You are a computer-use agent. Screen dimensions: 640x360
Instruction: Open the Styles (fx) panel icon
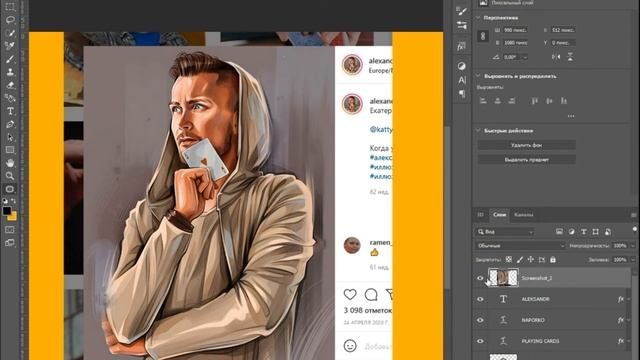click(x=462, y=47)
